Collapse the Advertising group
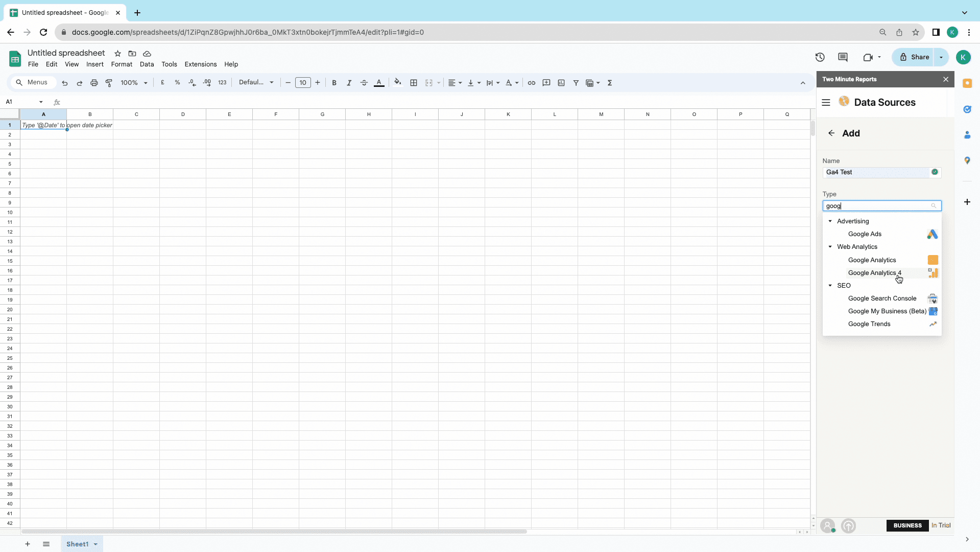The height and width of the screenshot is (552, 980). tap(830, 221)
